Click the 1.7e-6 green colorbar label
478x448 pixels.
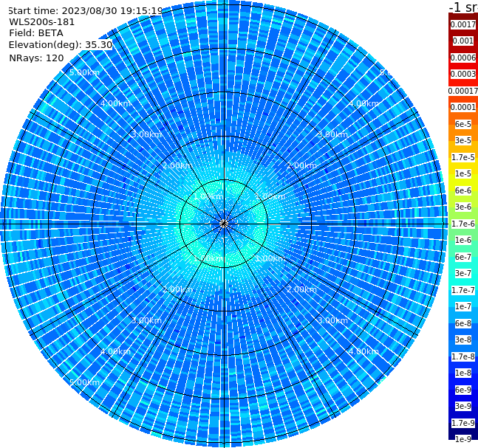[463, 224]
